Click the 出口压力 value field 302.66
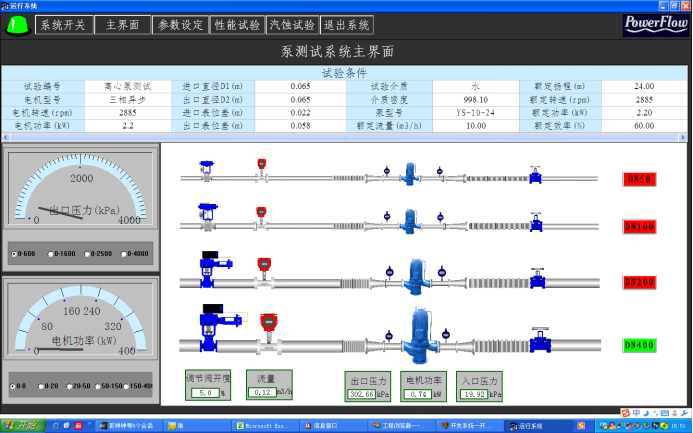693x433 pixels. 362,394
